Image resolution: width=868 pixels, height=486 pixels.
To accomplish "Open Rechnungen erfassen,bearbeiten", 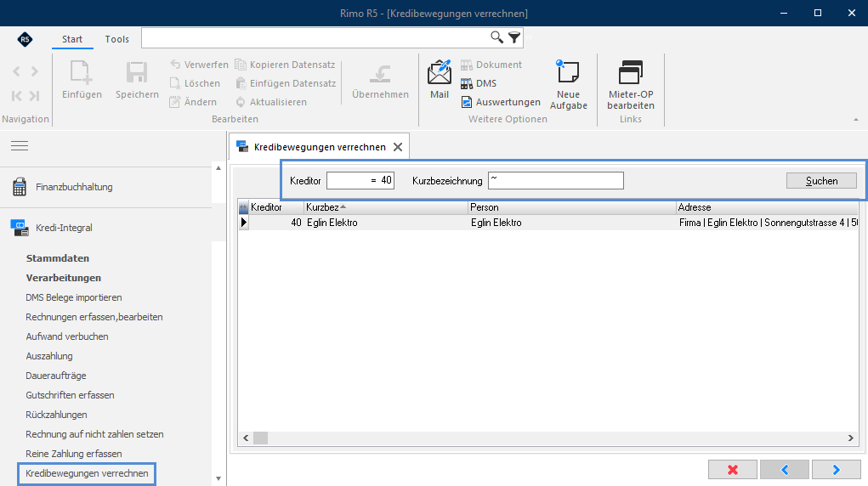I will pyautogui.click(x=94, y=317).
